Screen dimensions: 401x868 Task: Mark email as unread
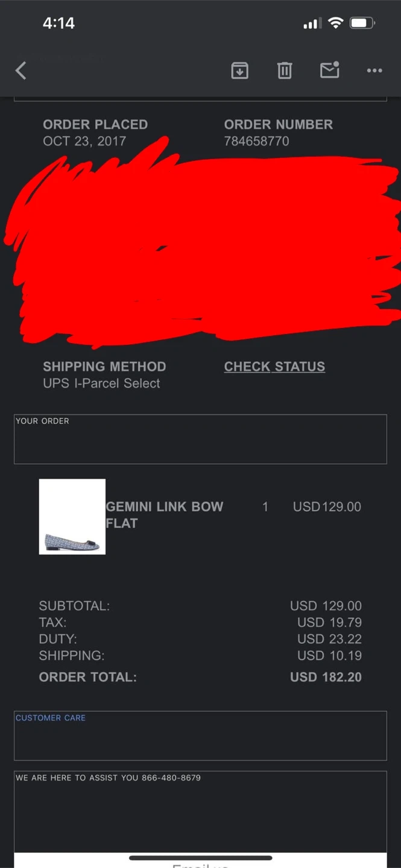point(329,70)
